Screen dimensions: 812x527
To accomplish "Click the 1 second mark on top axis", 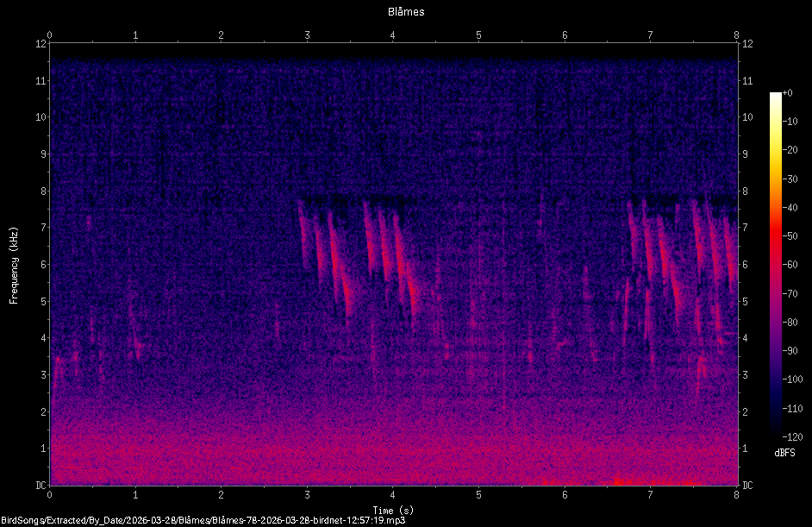I will pos(135,35).
